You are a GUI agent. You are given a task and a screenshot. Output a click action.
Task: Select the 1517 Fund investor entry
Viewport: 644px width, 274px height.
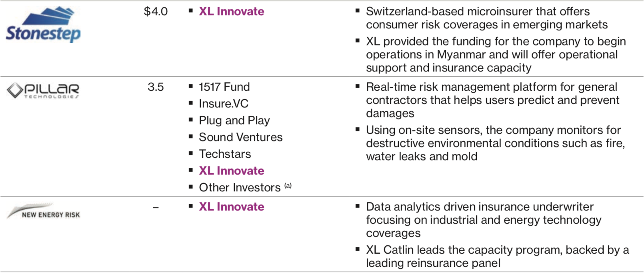[x=224, y=87]
